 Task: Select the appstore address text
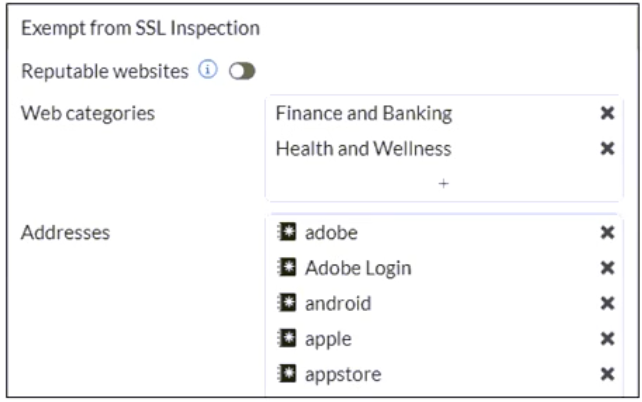pos(343,374)
